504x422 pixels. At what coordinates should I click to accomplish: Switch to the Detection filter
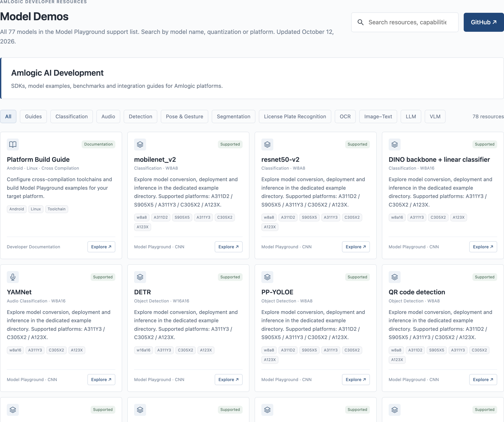click(141, 116)
